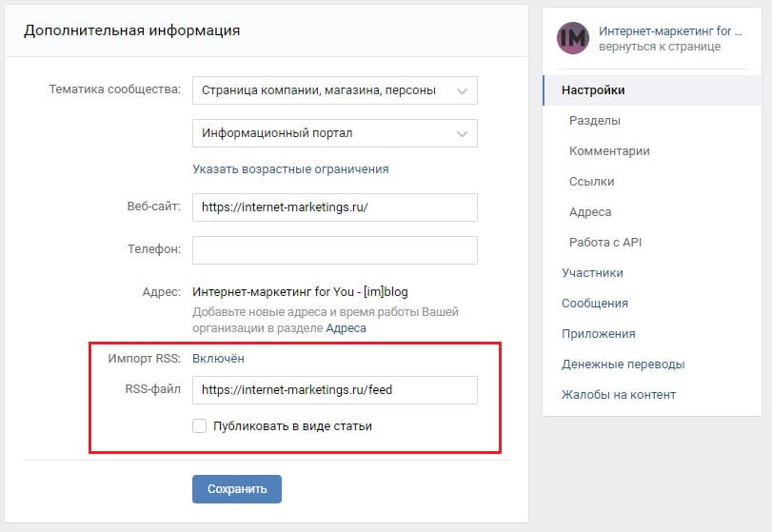
Task: Click the Веб-сайт input field
Action: (x=334, y=207)
